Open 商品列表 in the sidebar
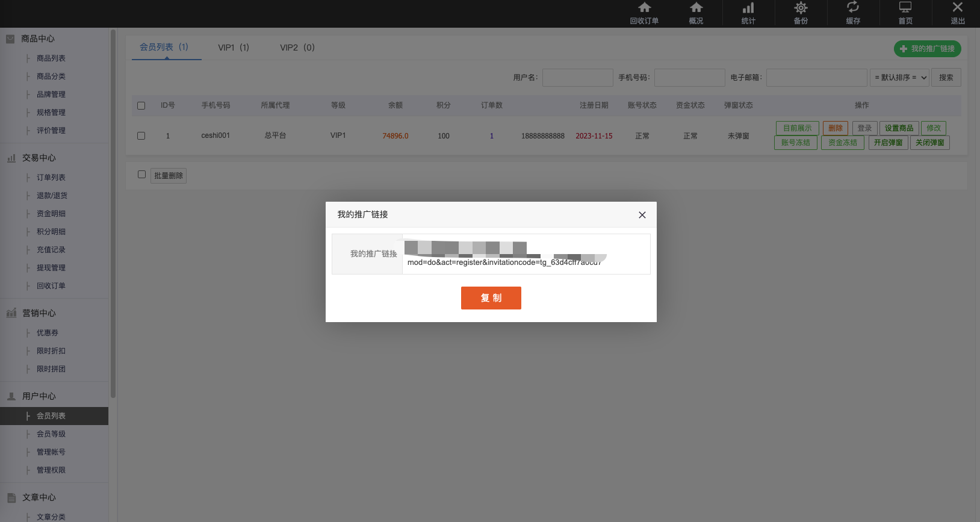 click(x=51, y=58)
